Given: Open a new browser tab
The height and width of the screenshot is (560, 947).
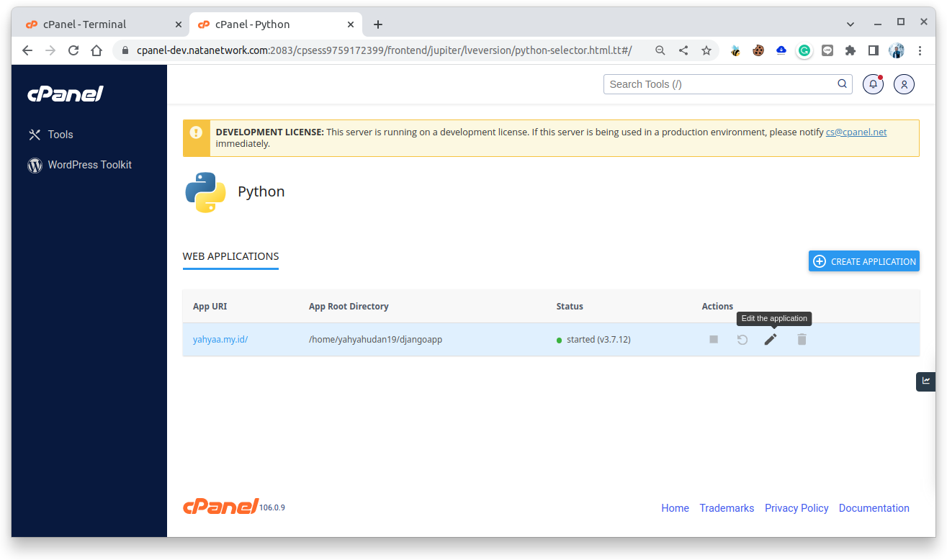Looking at the screenshot, I should [378, 24].
